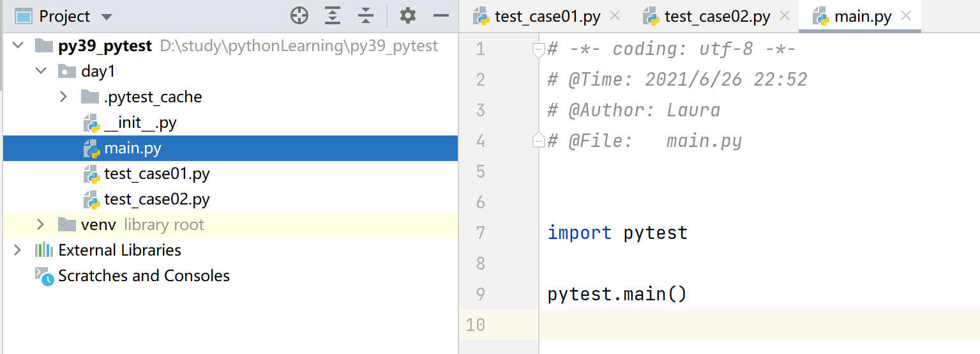Click Scratches and Consoles item
This screenshot has height=354, width=980.
click(144, 275)
